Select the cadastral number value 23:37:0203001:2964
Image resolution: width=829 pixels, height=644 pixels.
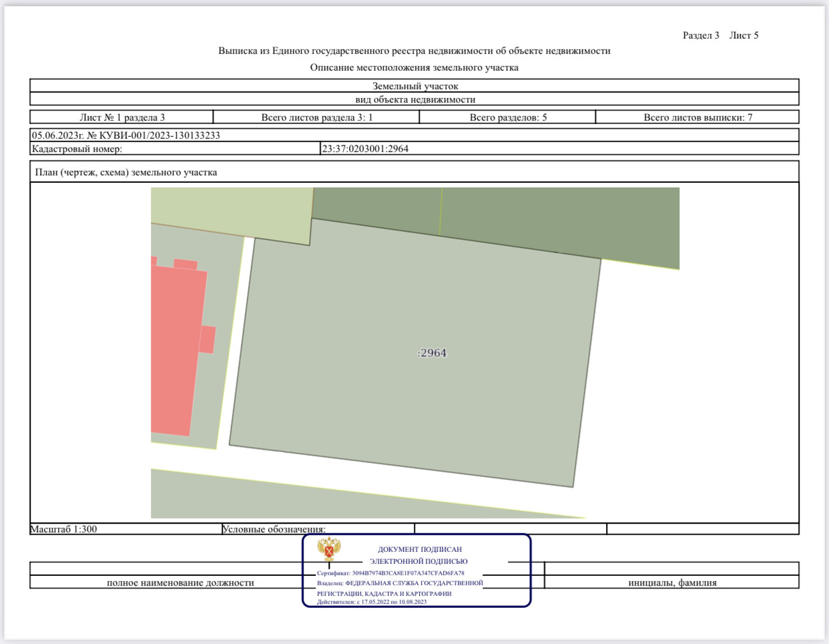[x=365, y=149]
